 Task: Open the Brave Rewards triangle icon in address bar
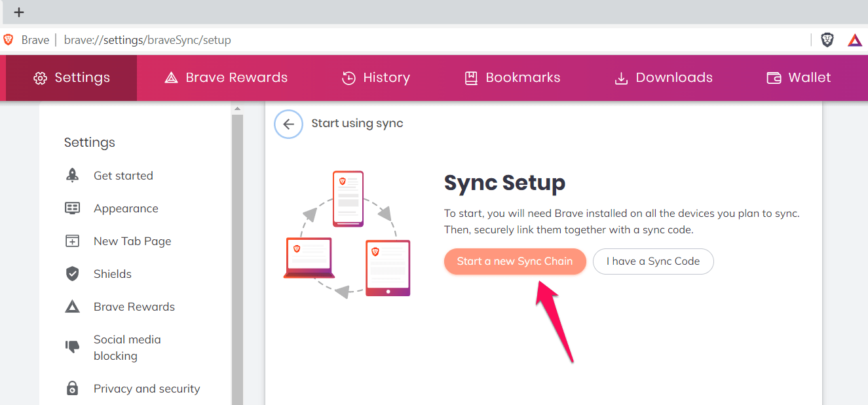coord(855,40)
